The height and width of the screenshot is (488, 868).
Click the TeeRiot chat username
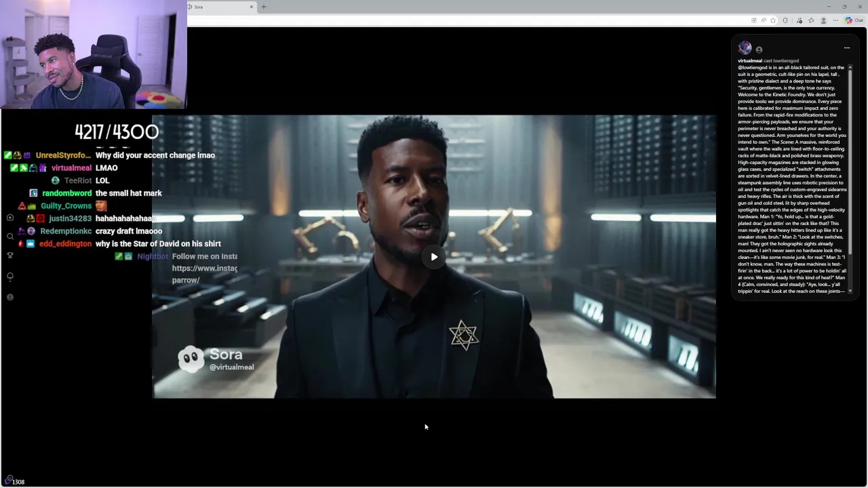[78, 180]
